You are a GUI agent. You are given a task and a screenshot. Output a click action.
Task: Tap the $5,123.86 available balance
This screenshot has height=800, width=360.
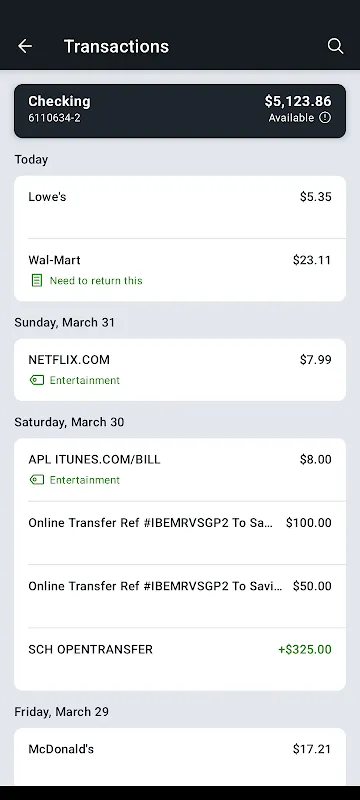coord(298,101)
